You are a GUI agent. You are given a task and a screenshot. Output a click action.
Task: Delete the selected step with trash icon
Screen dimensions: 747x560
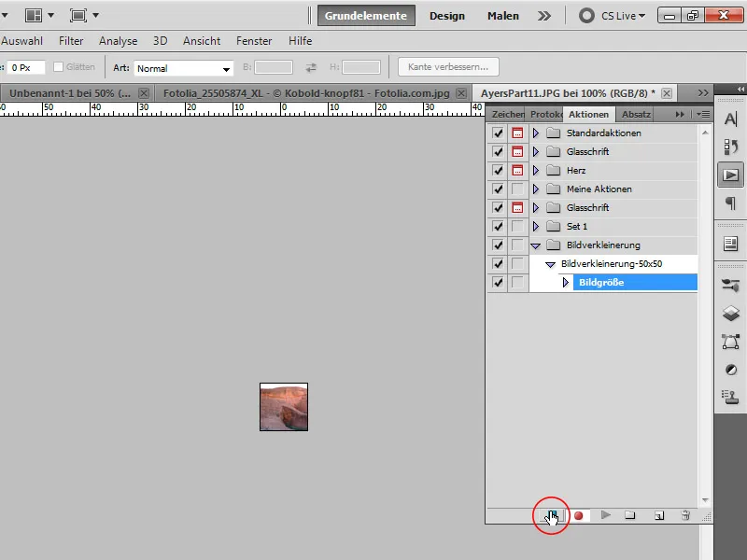point(685,515)
